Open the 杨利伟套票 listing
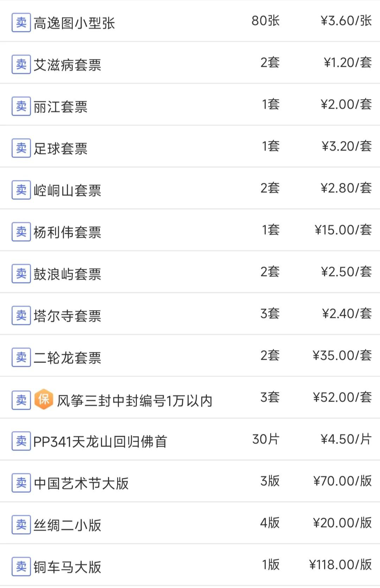Image resolution: width=380 pixels, height=588 pixels. coord(67,232)
